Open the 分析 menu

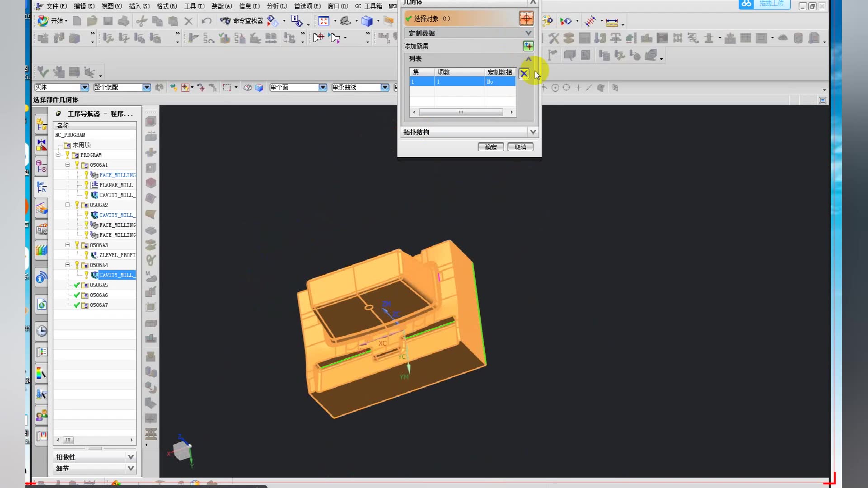click(276, 6)
